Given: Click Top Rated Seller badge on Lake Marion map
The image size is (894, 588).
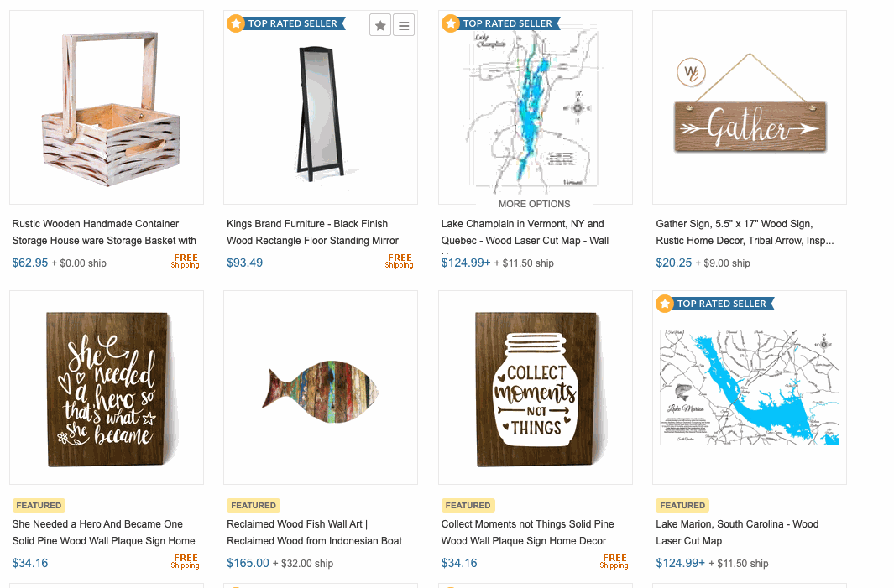Looking at the screenshot, I should pyautogui.click(x=715, y=304).
